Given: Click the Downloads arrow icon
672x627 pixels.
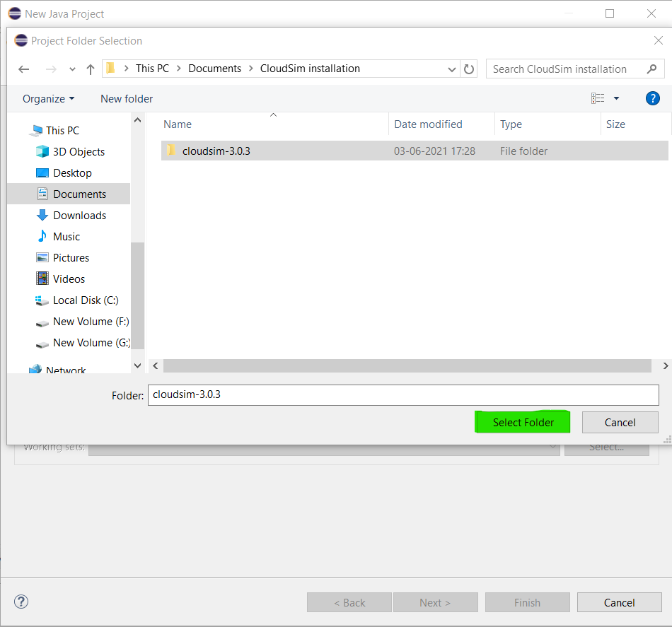Looking at the screenshot, I should (x=42, y=215).
